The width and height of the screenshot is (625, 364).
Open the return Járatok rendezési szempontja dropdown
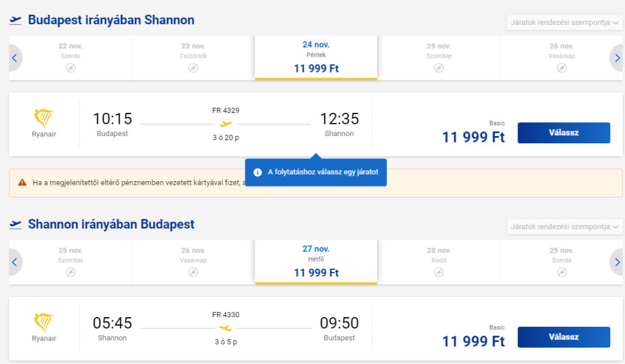(x=563, y=227)
